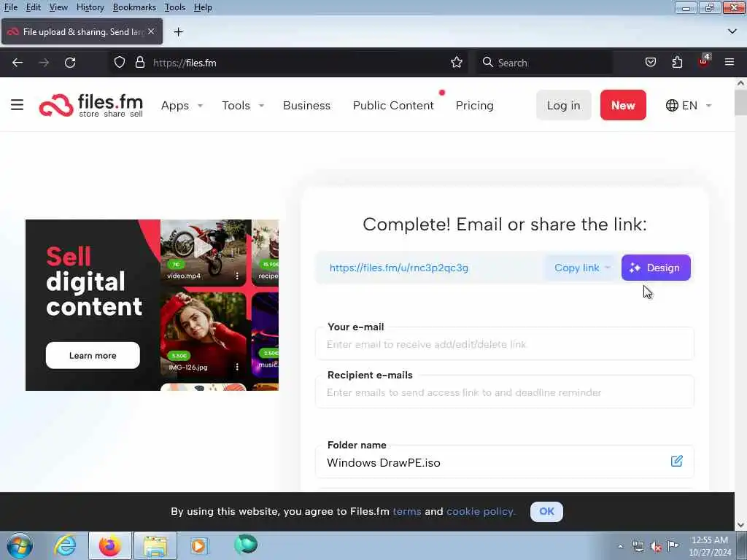Open the Extensions puzzle icon

pyautogui.click(x=677, y=63)
